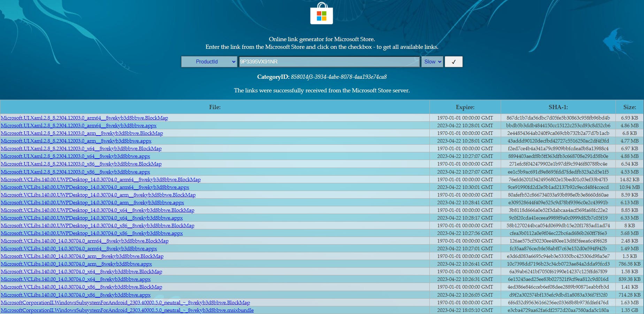Open the ProductId type dropdown
Viewport: 644px width, 314px height.
[x=209, y=62]
